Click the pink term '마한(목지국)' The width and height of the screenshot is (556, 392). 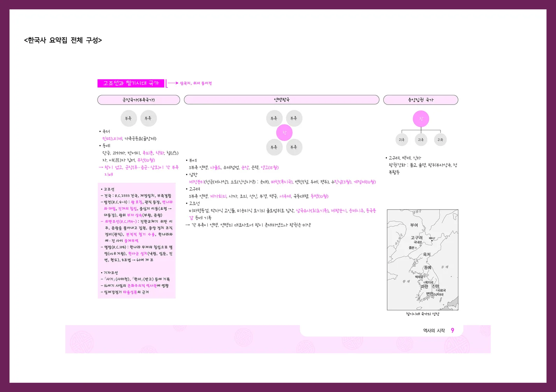[x=281, y=182]
